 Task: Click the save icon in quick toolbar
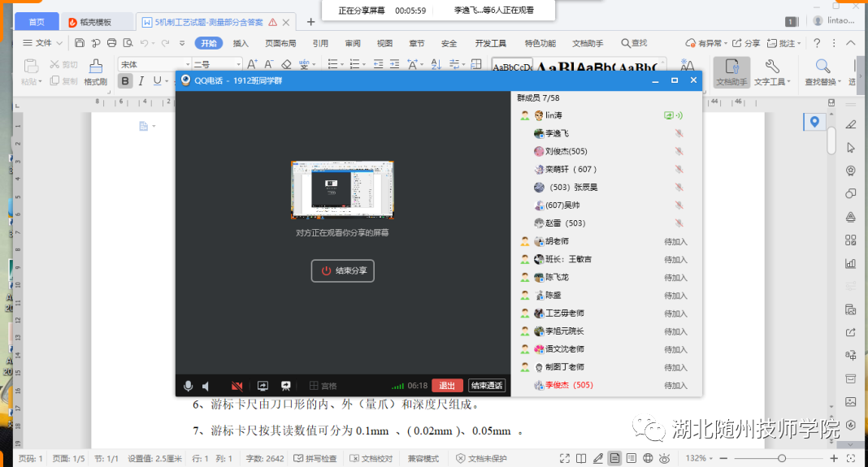(x=80, y=43)
